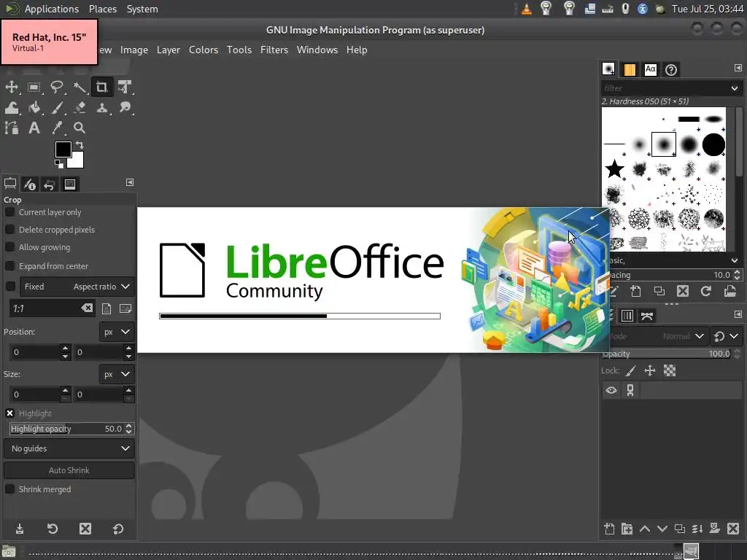
Task: Select the Bucket Fill tool
Action: coord(34,108)
